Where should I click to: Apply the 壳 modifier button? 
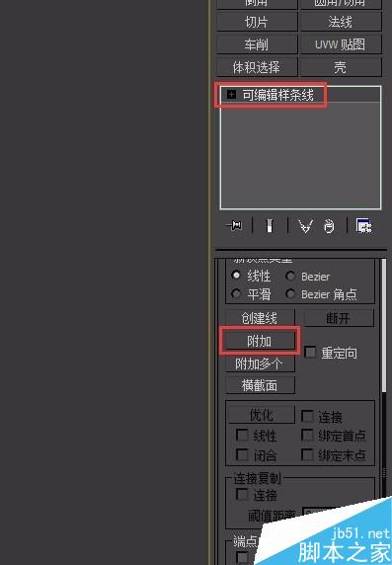coord(340,67)
